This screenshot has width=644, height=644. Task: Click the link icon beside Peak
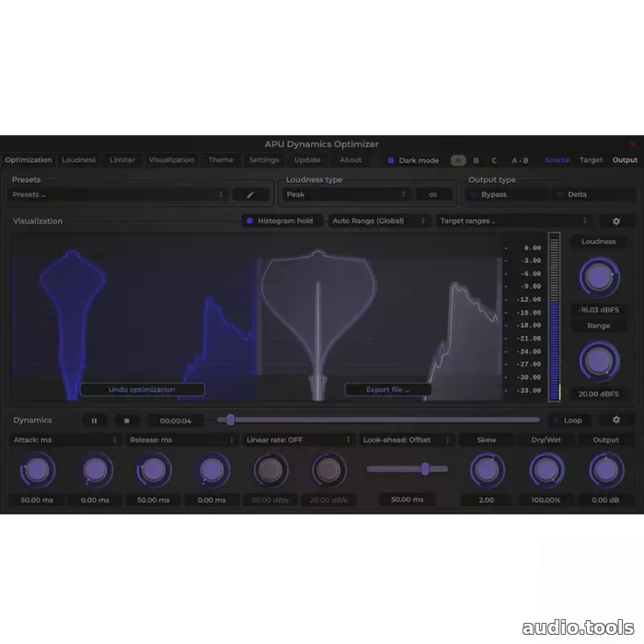(433, 195)
